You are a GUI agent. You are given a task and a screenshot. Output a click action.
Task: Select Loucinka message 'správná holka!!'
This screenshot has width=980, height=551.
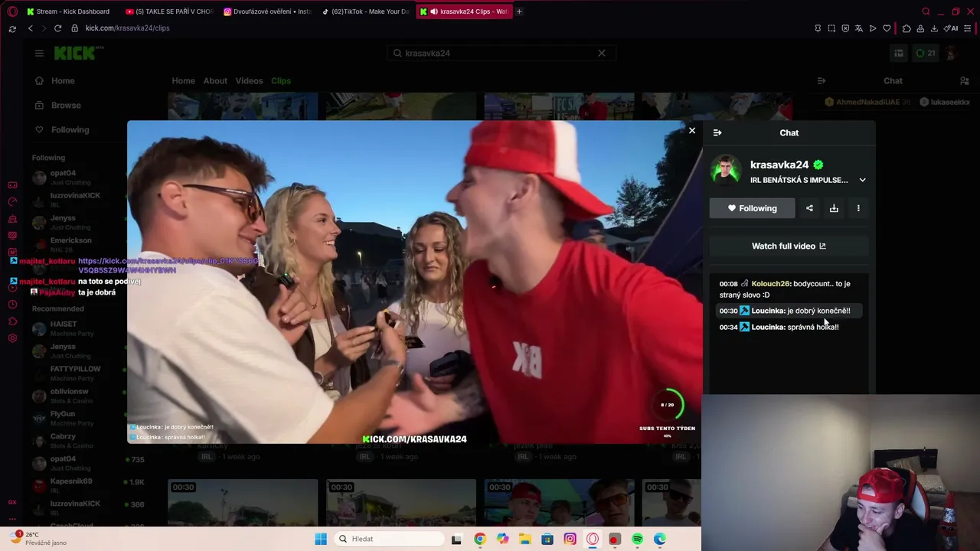tap(789, 327)
